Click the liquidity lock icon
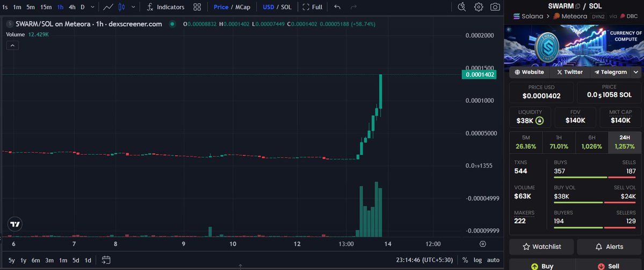644x270 pixels. coord(540,120)
